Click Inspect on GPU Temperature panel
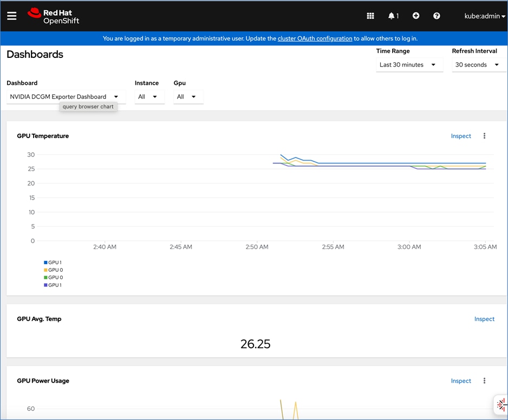This screenshot has width=508, height=420. point(461,136)
